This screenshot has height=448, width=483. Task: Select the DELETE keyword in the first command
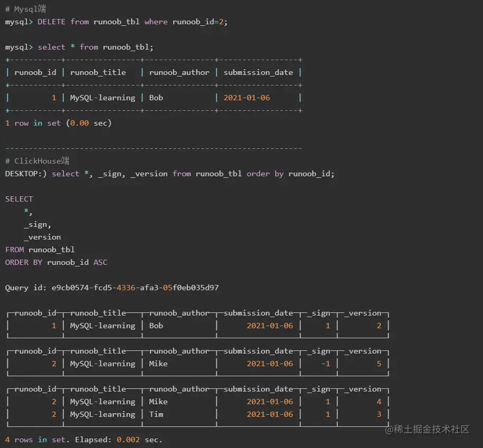pyautogui.click(x=51, y=22)
